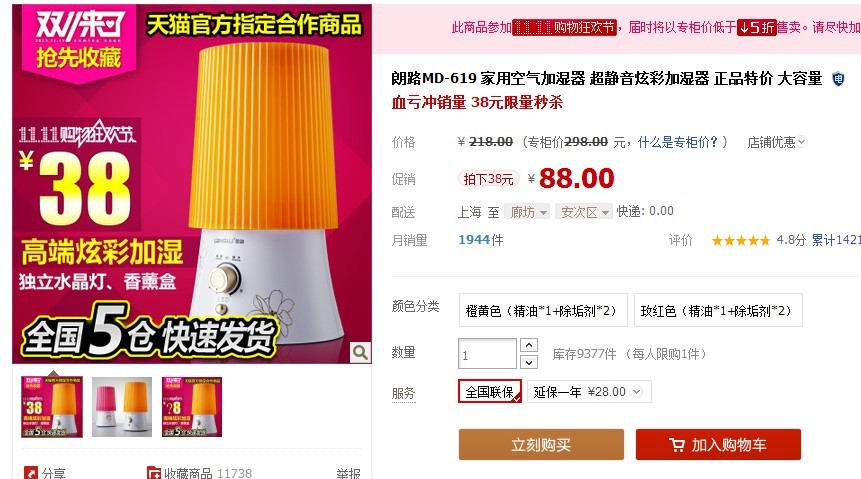Click the shopping cart icon in 加入购物车
The image size is (861, 479).
click(x=677, y=444)
